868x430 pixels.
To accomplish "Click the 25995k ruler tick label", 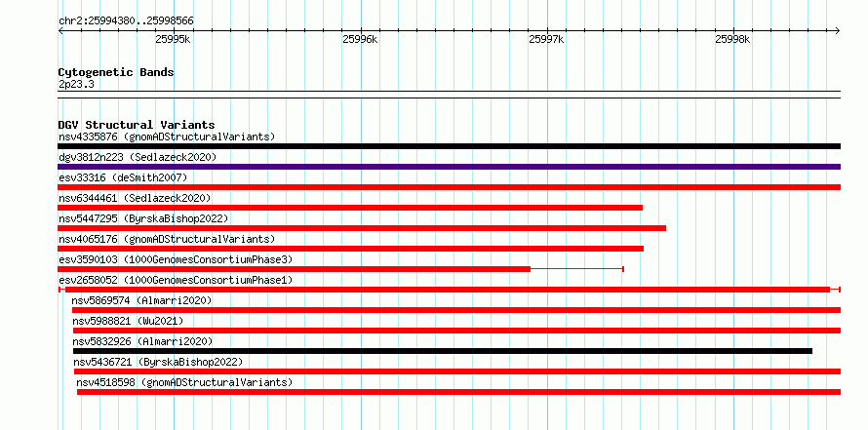I will click(x=174, y=39).
